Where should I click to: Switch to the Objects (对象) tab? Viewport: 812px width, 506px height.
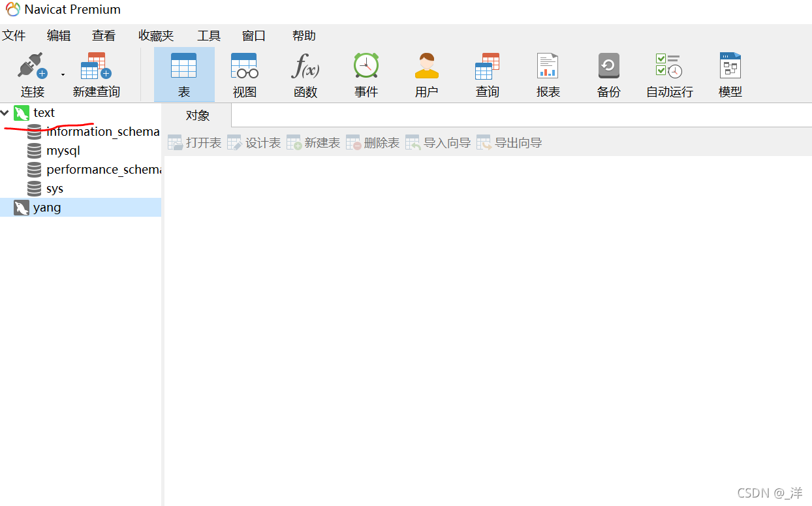coord(198,116)
